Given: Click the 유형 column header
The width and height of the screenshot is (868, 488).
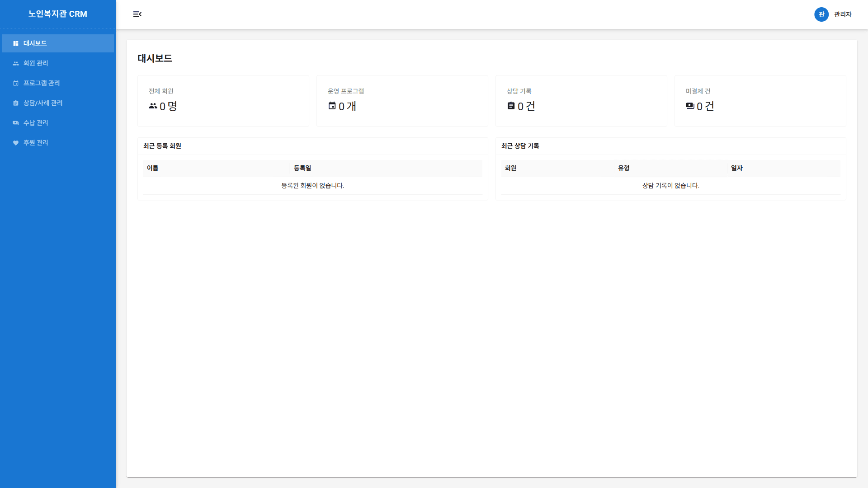Looking at the screenshot, I should (x=623, y=168).
